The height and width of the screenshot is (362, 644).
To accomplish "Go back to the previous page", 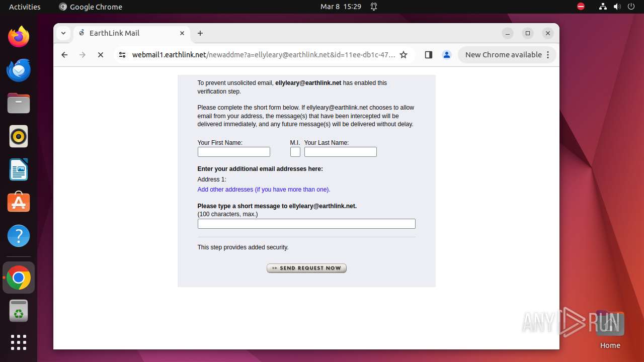I will pos(64,55).
